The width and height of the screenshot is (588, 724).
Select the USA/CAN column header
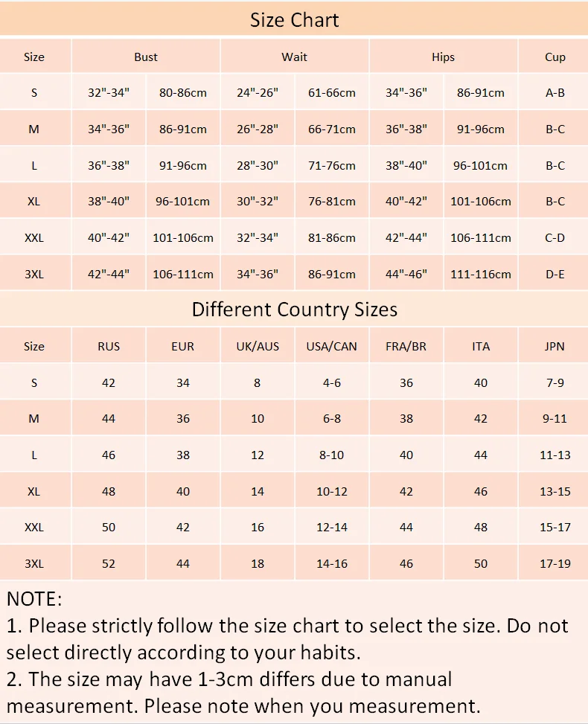pyautogui.click(x=332, y=346)
